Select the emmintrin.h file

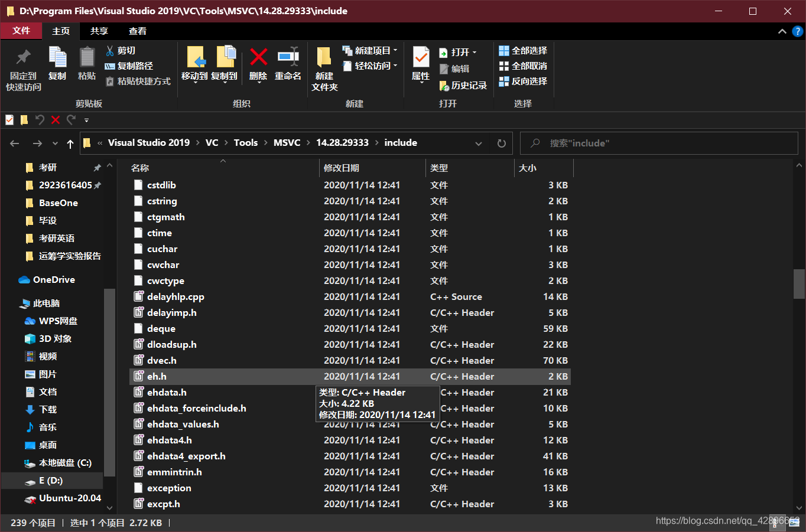click(174, 472)
